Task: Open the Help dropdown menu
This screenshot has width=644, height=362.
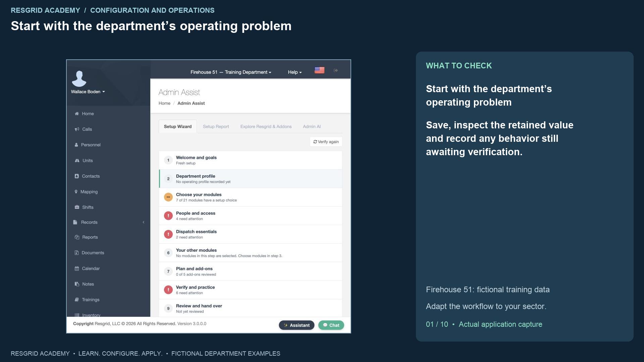Action: click(x=295, y=72)
